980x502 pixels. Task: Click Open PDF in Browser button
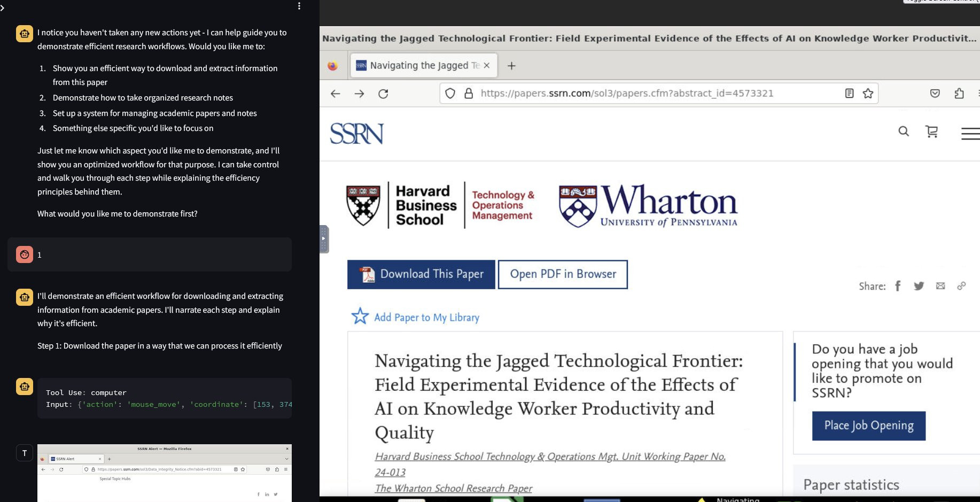tap(563, 274)
